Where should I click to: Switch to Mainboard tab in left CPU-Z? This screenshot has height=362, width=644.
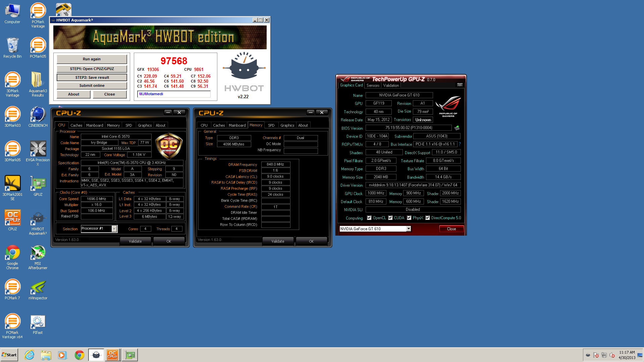[95, 125]
